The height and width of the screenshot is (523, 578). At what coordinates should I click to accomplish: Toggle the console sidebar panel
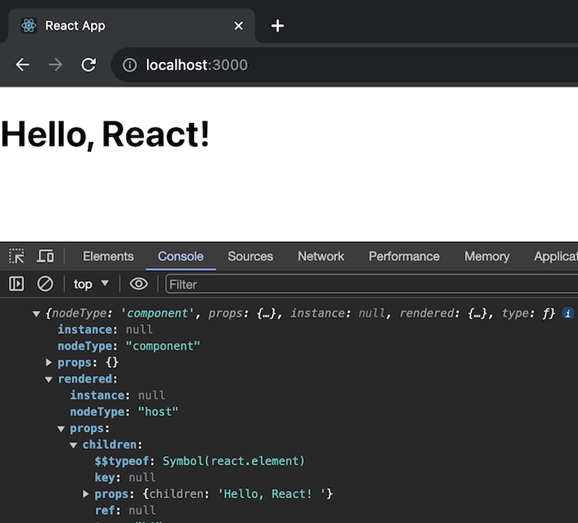coord(16,284)
